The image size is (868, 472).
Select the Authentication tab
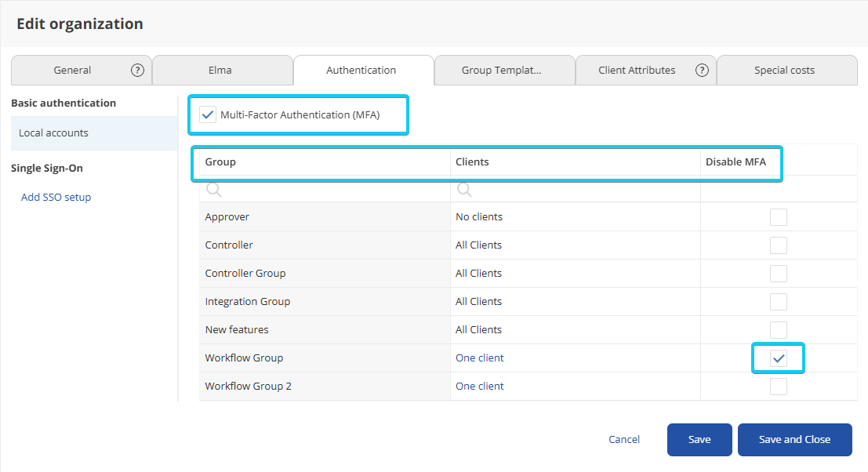coord(364,71)
